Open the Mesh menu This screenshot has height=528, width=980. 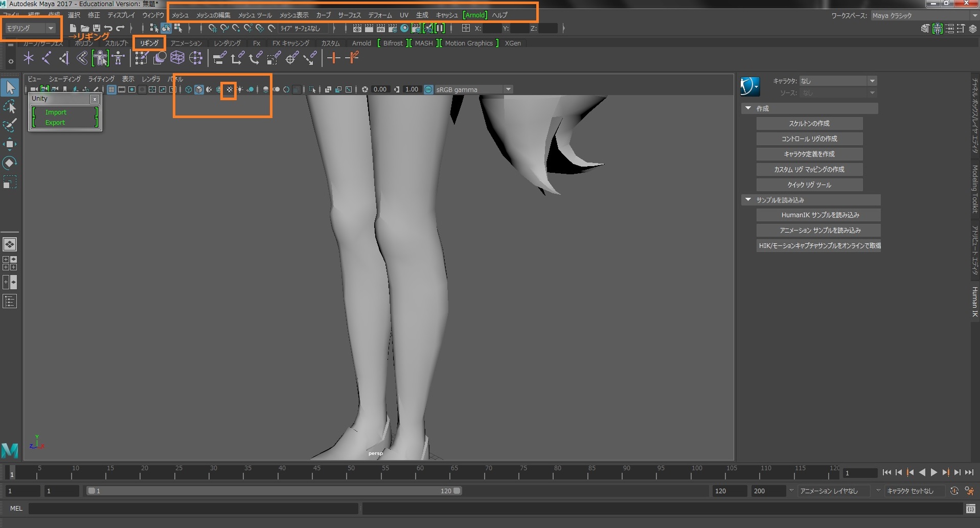(x=180, y=15)
